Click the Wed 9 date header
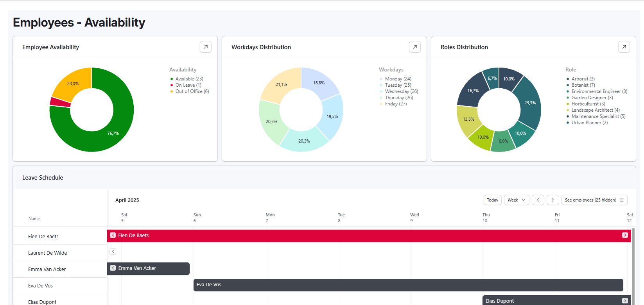This screenshot has width=644, height=305. coord(414,218)
